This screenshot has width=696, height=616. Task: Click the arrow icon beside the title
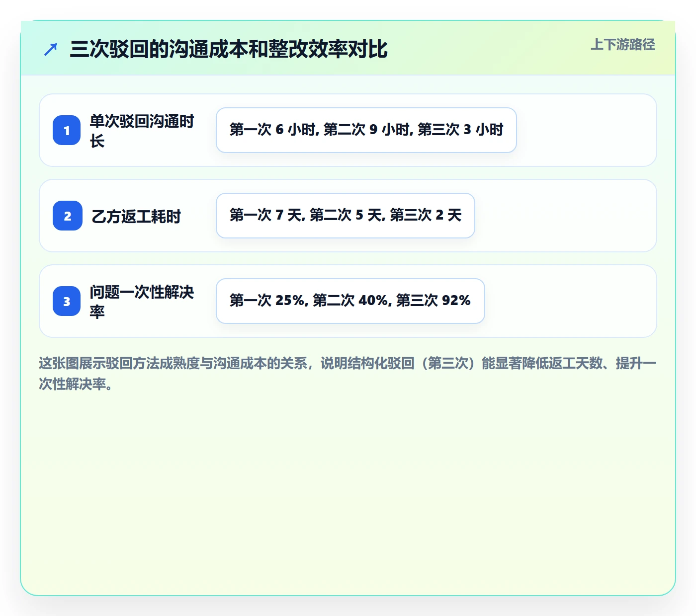(51, 49)
